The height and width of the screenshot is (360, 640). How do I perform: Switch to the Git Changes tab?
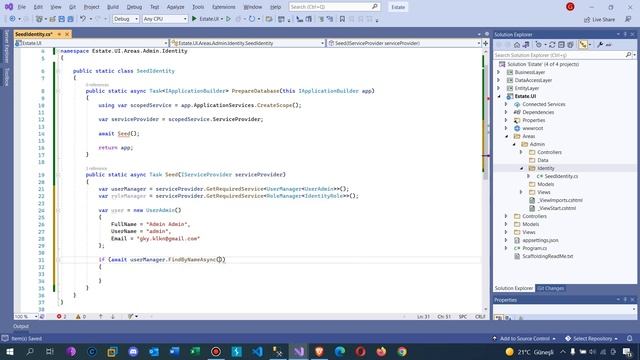550,288
